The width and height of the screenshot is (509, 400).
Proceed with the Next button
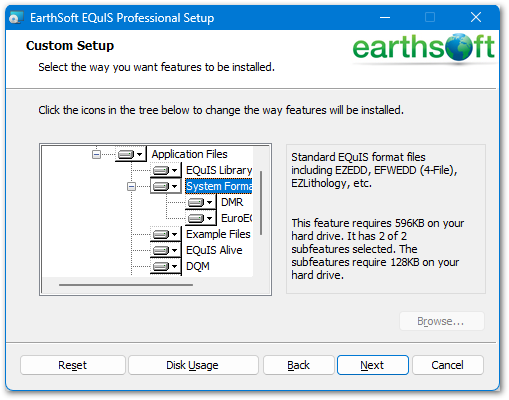click(373, 365)
